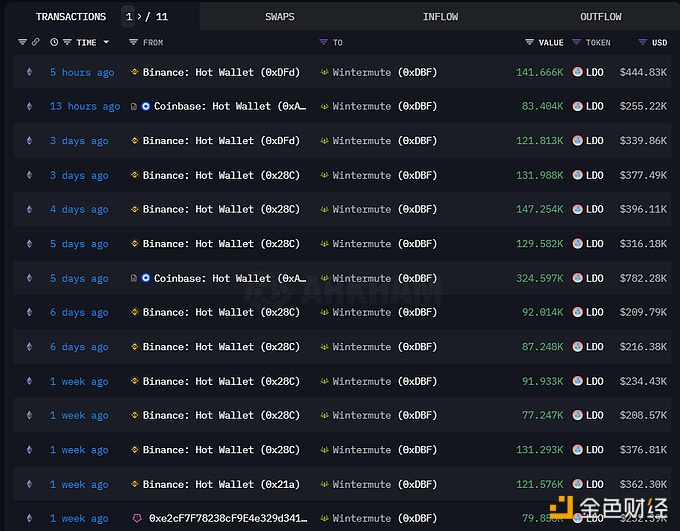Click the LDO token icon in $396.11K row
680x531 pixels.
coord(577,209)
